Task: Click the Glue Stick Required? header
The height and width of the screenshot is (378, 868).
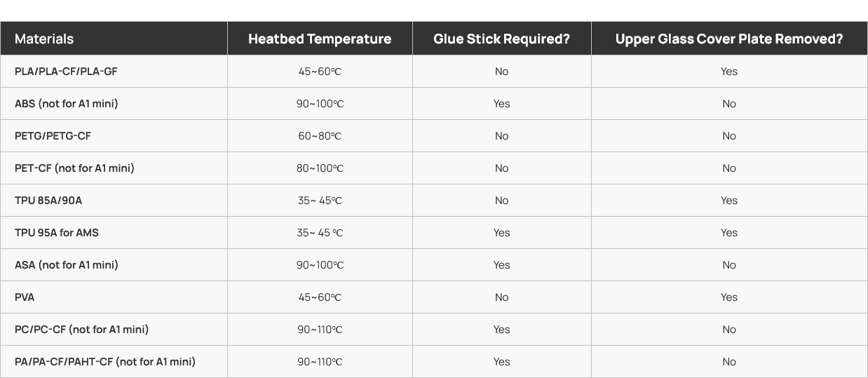Action: [501, 39]
